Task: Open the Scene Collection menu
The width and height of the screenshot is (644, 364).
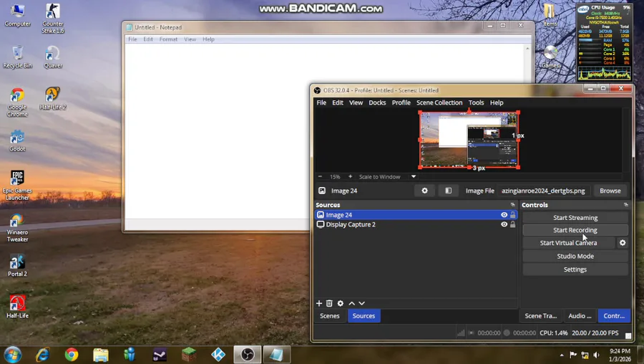Action: click(x=439, y=102)
